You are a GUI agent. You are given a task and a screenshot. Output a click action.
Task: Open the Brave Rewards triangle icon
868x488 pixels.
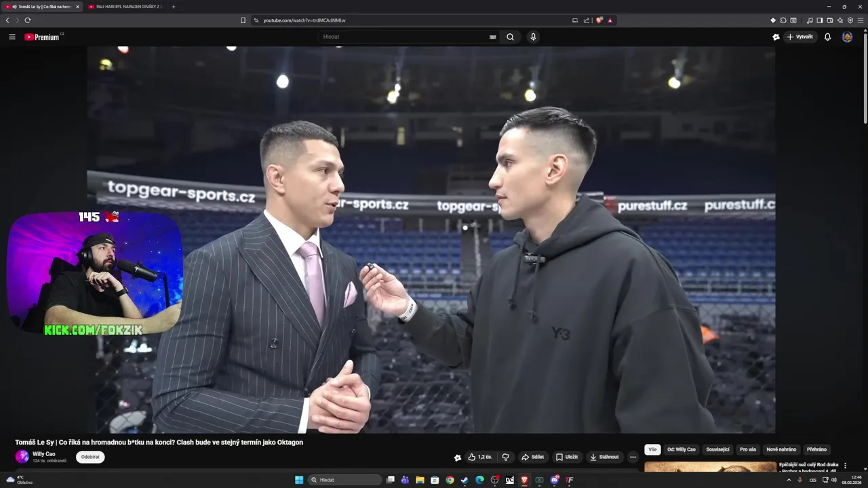point(610,20)
